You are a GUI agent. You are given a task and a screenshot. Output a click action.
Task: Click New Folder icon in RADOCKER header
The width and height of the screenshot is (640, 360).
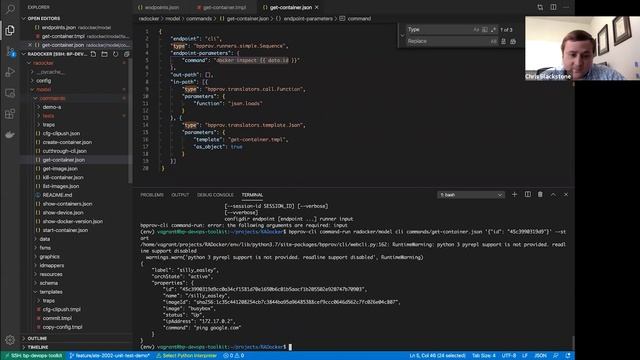coord(104,54)
